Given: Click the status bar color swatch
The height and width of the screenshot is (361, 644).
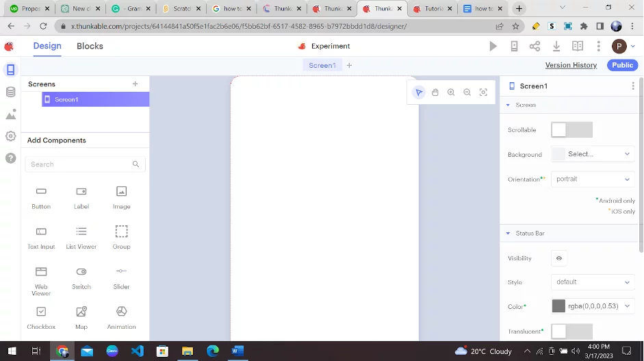Looking at the screenshot, I should (x=558, y=306).
